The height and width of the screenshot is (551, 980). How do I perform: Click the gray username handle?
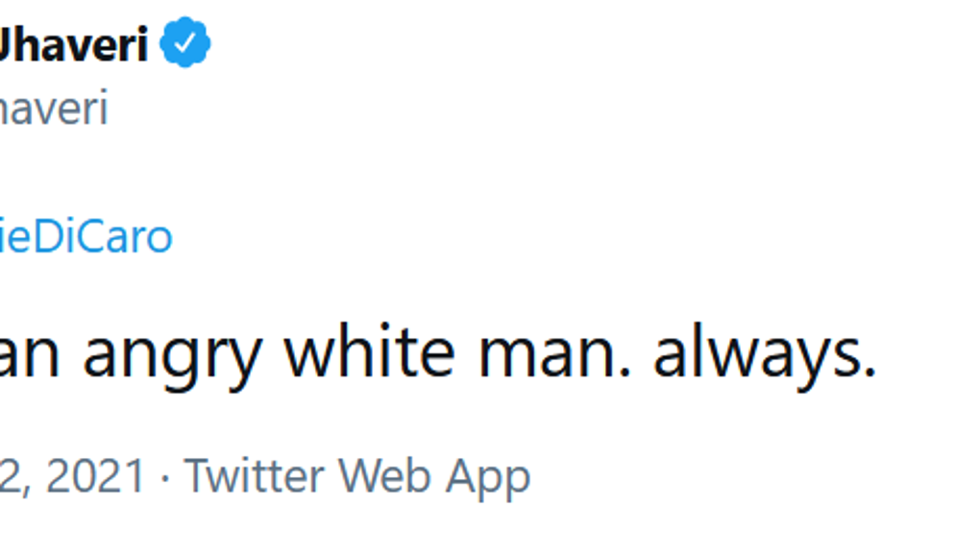pos(53,109)
